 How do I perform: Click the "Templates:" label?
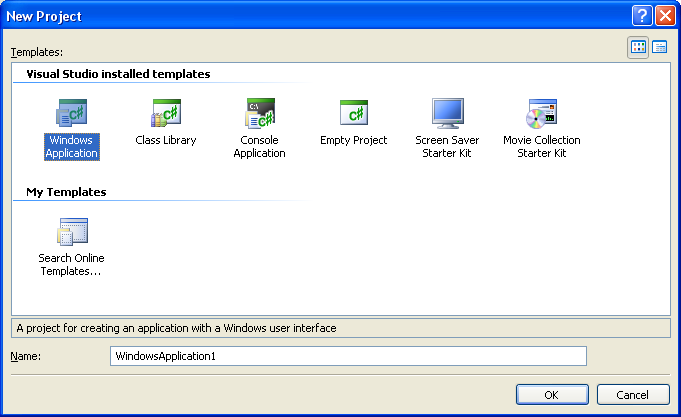[37, 52]
